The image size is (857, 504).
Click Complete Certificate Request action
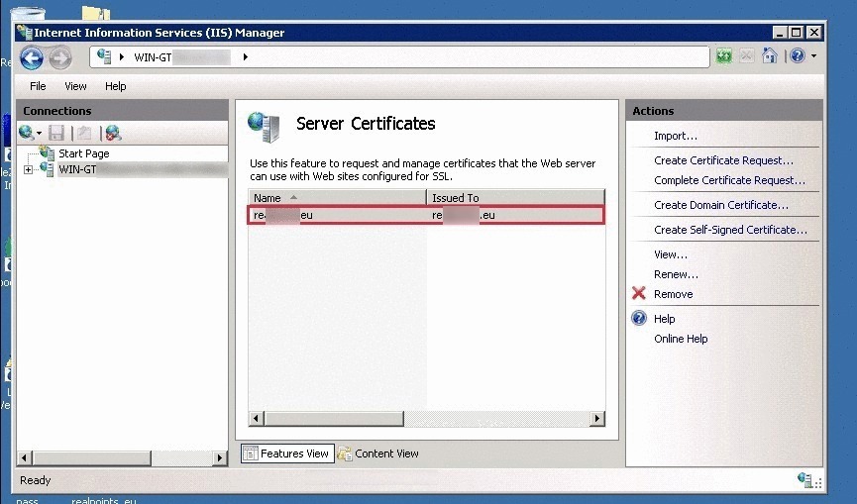[x=729, y=180]
